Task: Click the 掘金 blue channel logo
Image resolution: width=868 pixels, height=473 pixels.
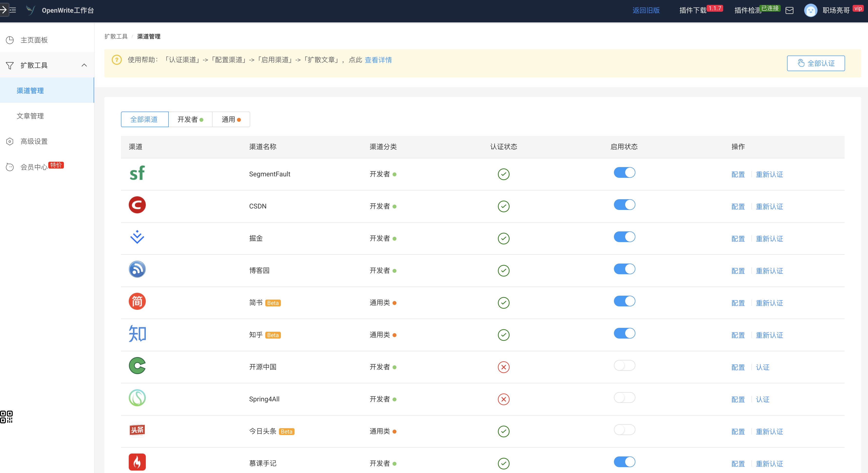Action: [137, 237]
